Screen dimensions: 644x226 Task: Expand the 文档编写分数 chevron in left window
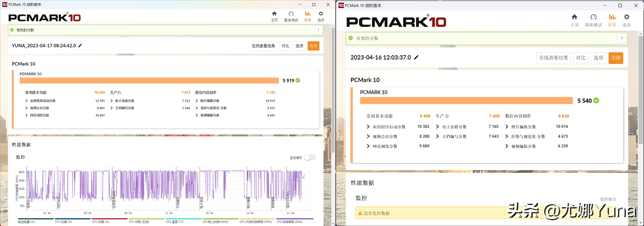(x=111, y=108)
